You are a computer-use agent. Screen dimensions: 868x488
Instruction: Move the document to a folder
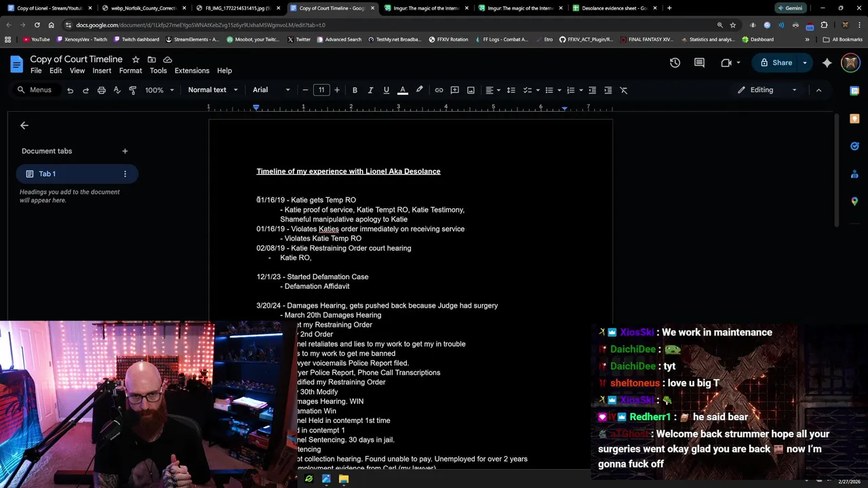pos(151,60)
